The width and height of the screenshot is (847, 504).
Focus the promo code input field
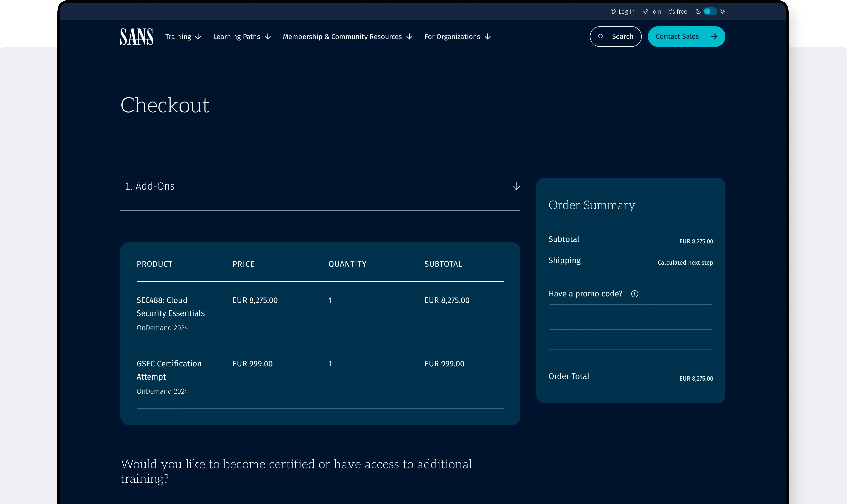coord(631,317)
